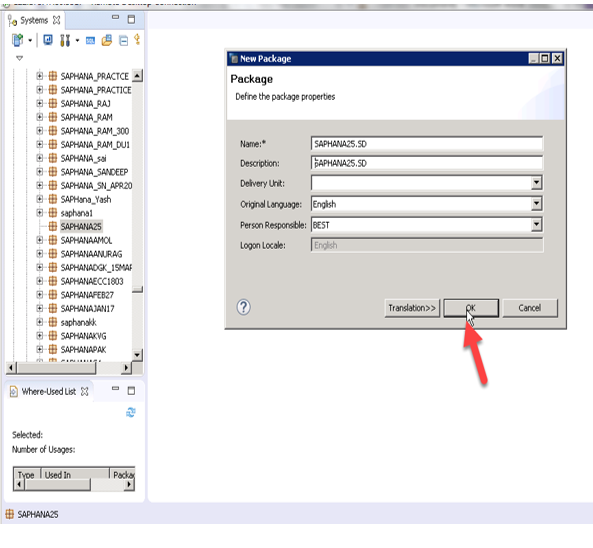Click the tools toolbar icon in Systems
The height and width of the screenshot is (548, 593).
click(x=65, y=40)
